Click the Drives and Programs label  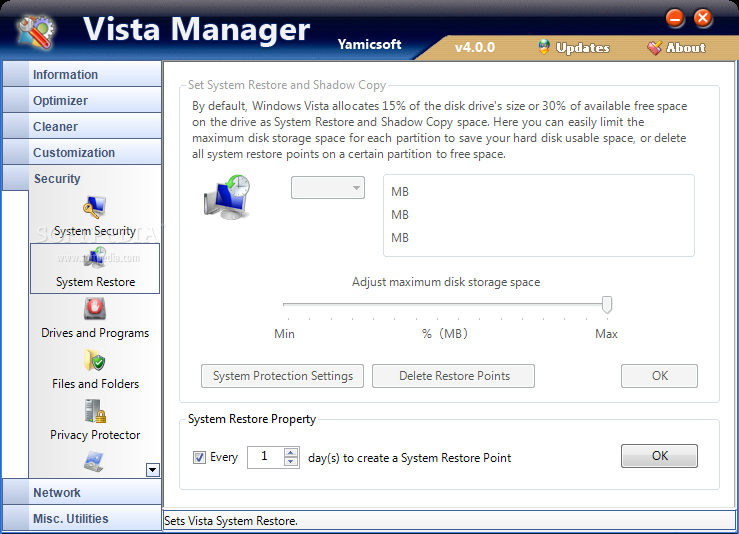(x=95, y=333)
